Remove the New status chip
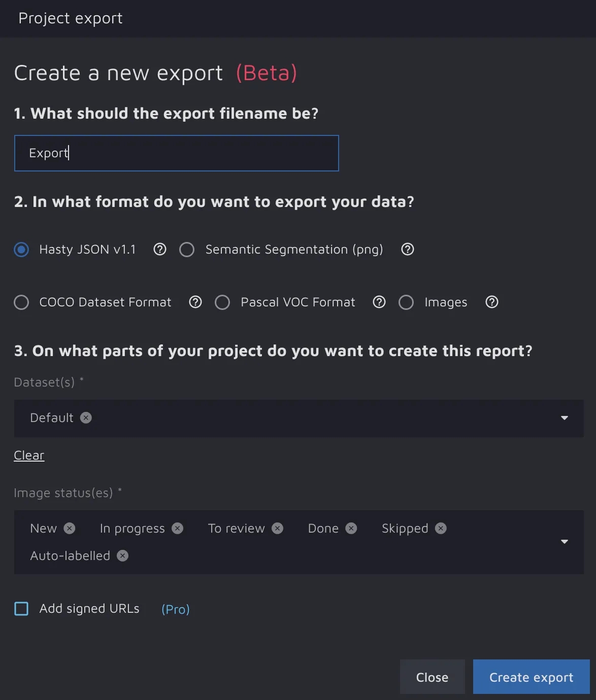 point(70,528)
